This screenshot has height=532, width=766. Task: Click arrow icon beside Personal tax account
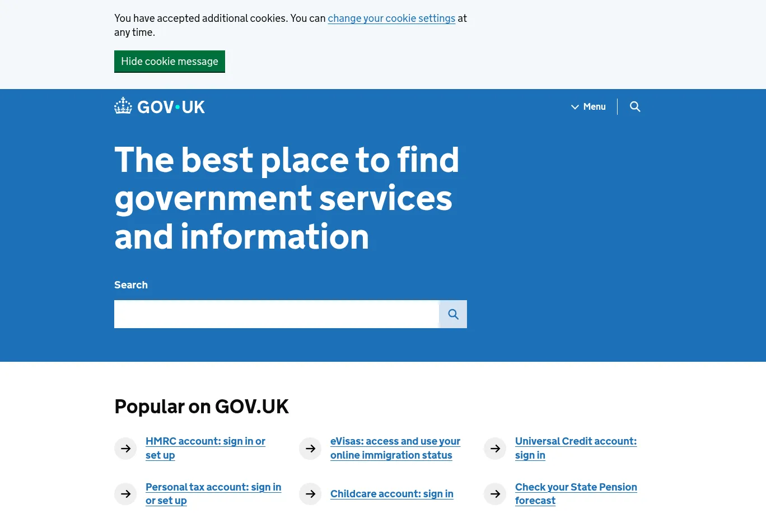[125, 494]
